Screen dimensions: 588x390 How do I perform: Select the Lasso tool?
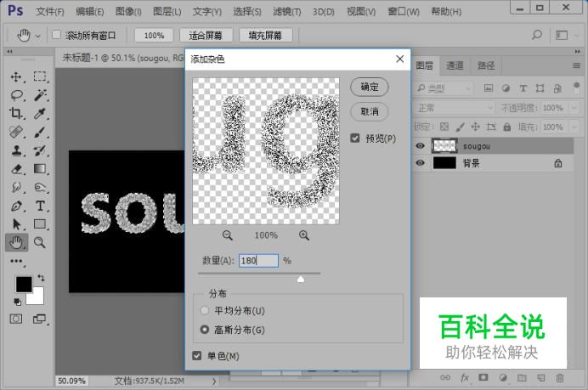click(x=16, y=95)
